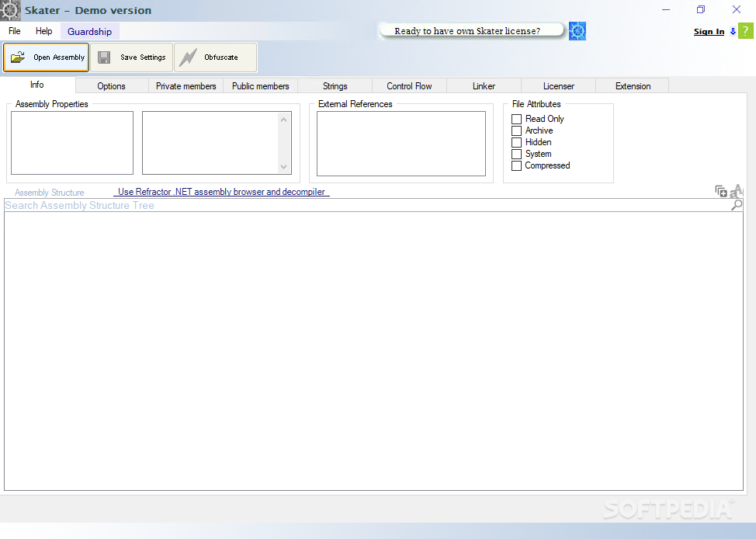
Task: Click the expand all tree icon
Action: tap(721, 191)
